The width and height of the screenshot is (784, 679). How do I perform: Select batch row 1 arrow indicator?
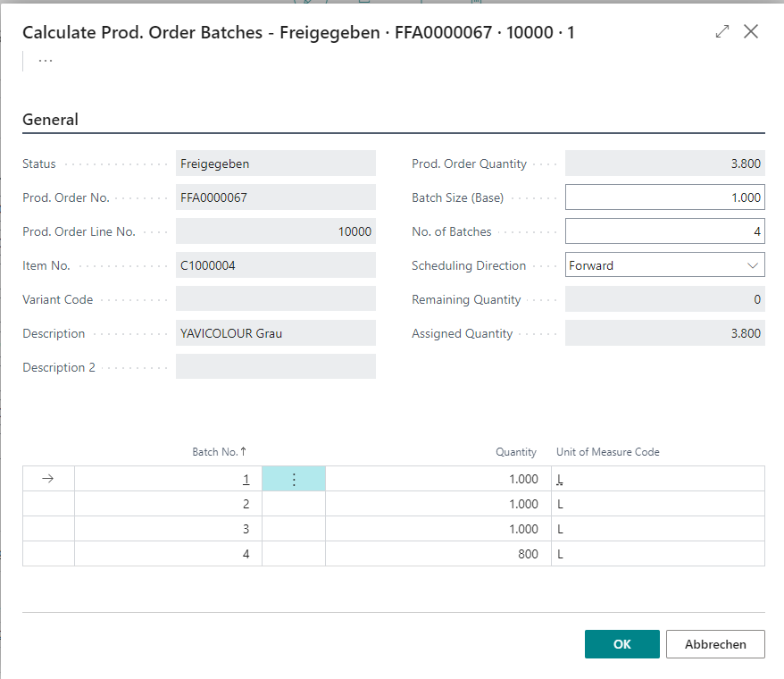(x=48, y=479)
